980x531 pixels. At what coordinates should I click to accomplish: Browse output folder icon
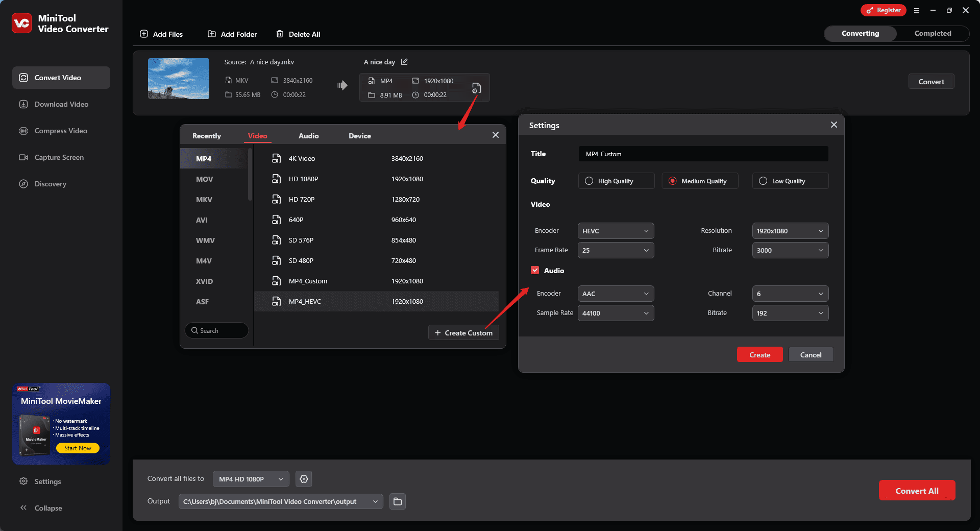398,501
